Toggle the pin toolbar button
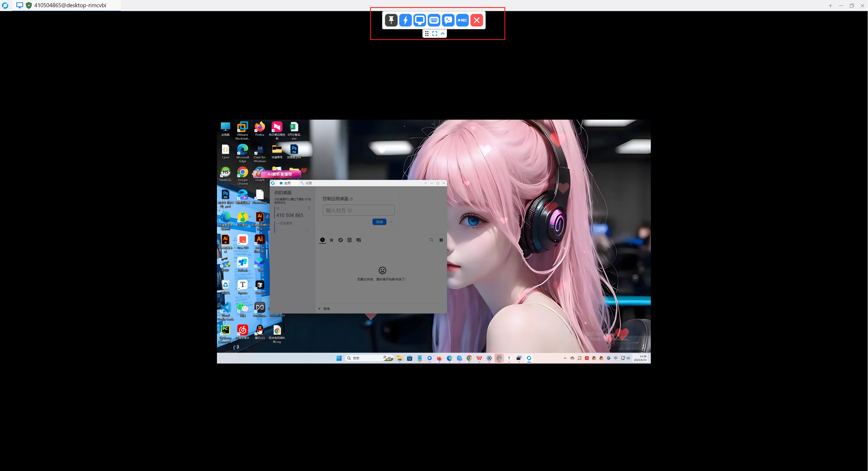The width and height of the screenshot is (868, 471). coord(391,20)
